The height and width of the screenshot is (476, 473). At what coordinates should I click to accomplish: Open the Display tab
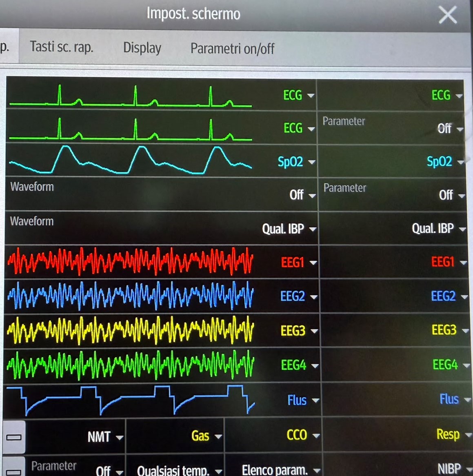pos(142,48)
